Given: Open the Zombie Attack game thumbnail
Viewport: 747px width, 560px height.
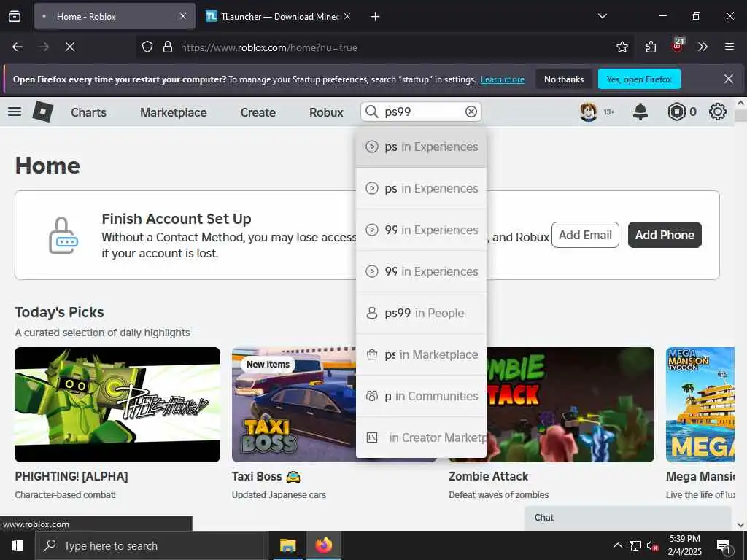Looking at the screenshot, I should tap(570, 404).
